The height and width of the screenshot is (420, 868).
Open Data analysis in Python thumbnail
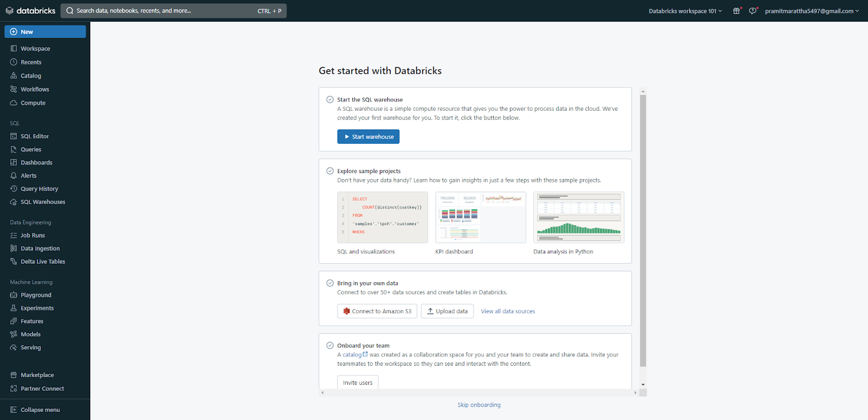tap(579, 217)
